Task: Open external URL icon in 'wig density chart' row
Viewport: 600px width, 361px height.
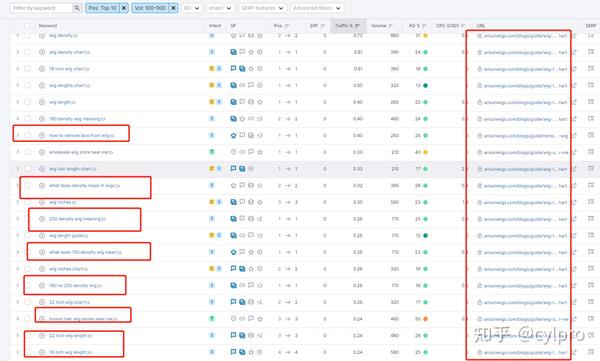Action: tap(574, 52)
